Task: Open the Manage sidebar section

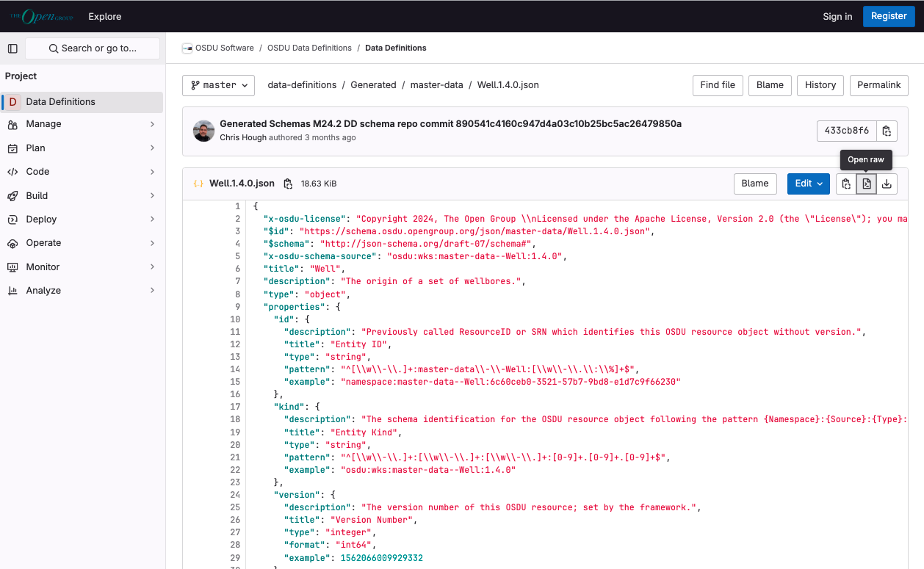Action: click(82, 125)
